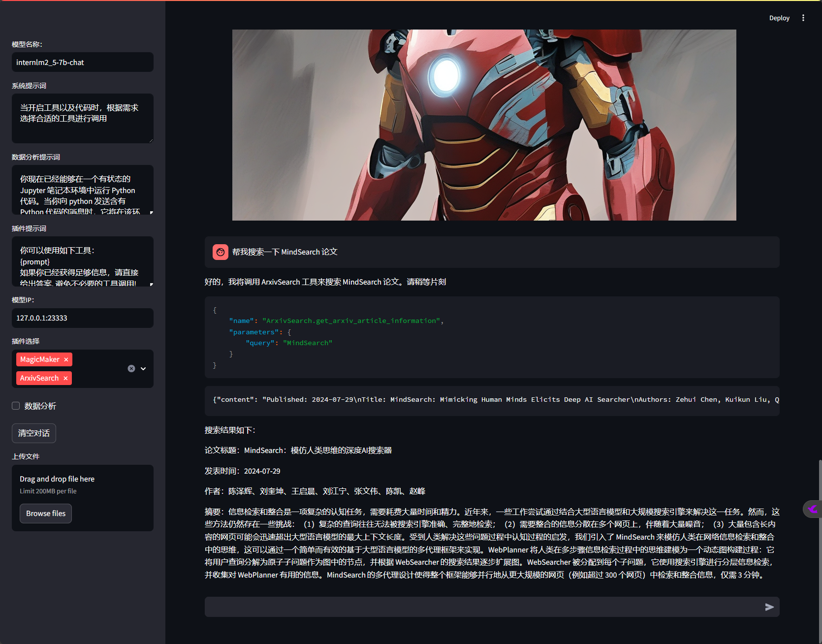Screen dimensions: 822x644
Task: Click the ArxivSearch tag label
Action: pos(39,378)
